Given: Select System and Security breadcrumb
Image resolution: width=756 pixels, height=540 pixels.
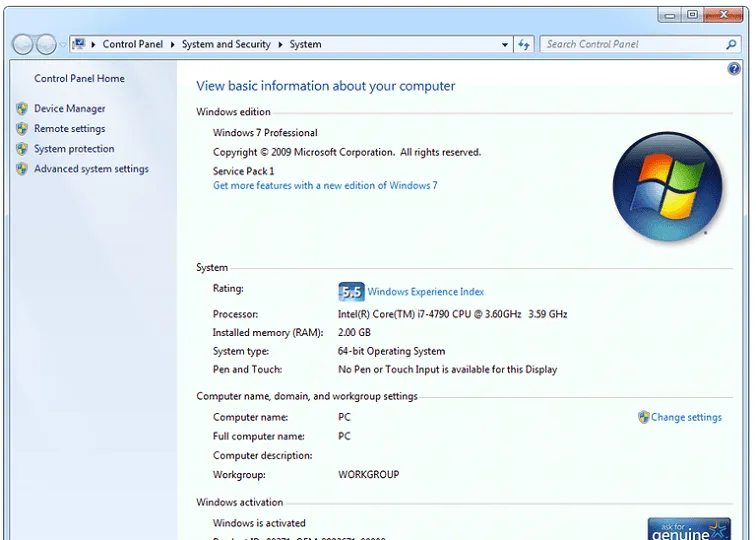Looking at the screenshot, I should pos(226,45).
